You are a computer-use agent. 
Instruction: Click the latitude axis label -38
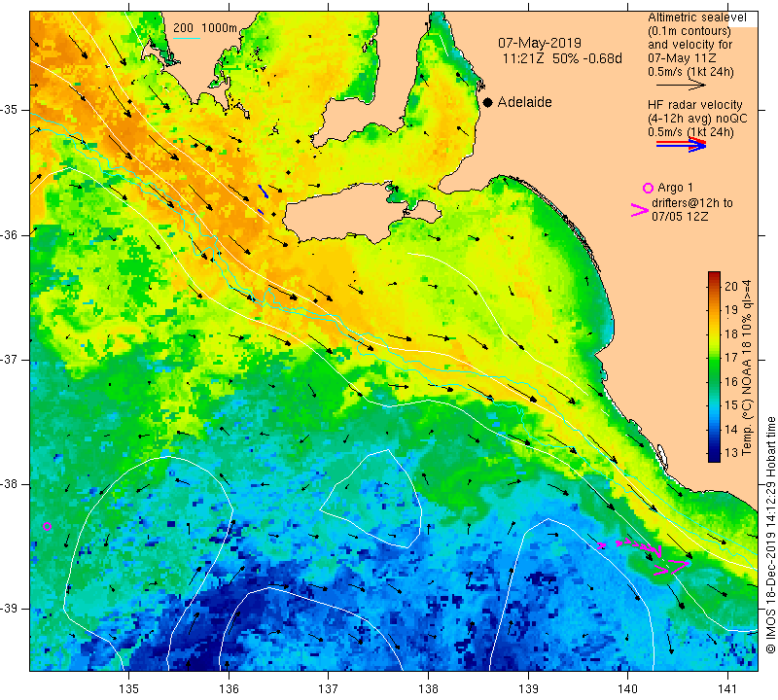coord(9,484)
